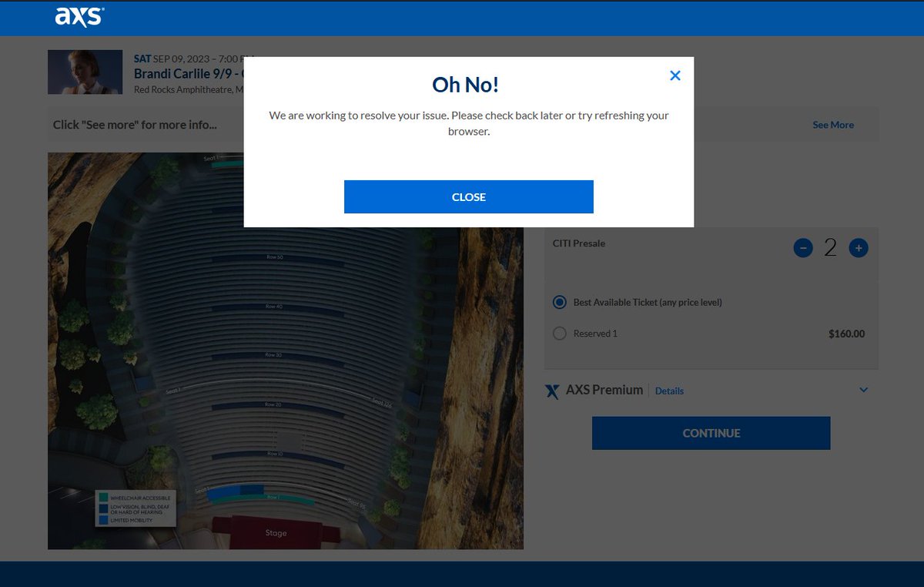Select the Reserved 1 radio option
924x587 pixels.
point(560,334)
